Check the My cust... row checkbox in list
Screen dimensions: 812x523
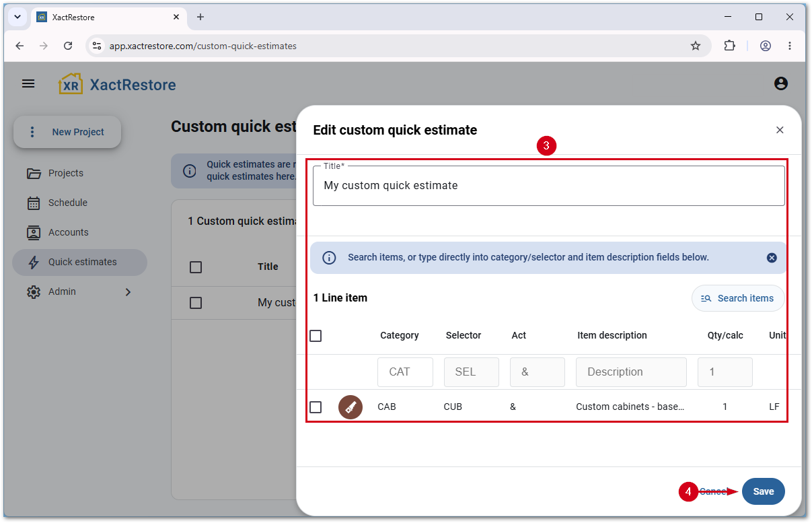(196, 303)
